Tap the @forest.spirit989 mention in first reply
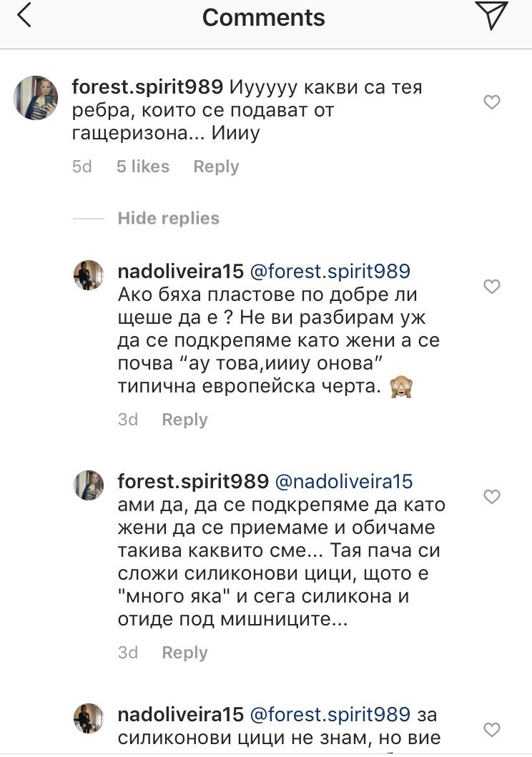This screenshot has width=532, height=757. pos(330,271)
